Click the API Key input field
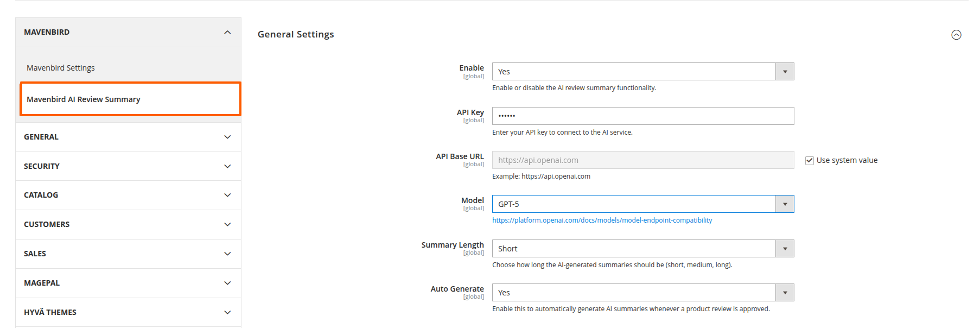Viewport: 980px width, 328px height. pyautogui.click(x=643, y=116)
